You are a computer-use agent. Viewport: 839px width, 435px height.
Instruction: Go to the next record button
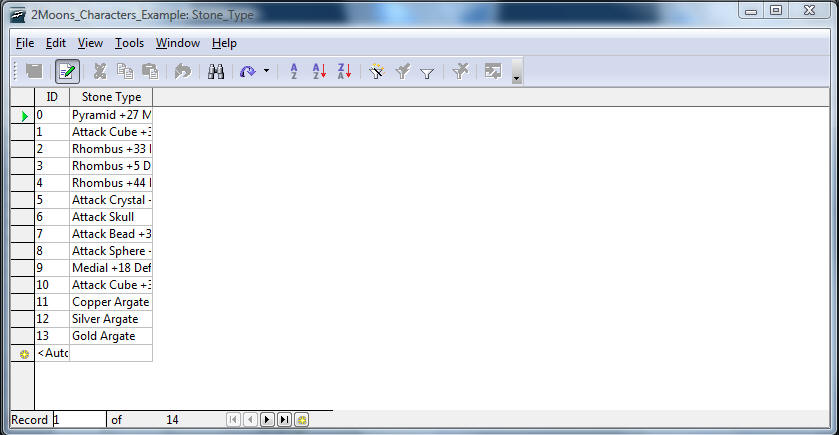click(267, 420)
